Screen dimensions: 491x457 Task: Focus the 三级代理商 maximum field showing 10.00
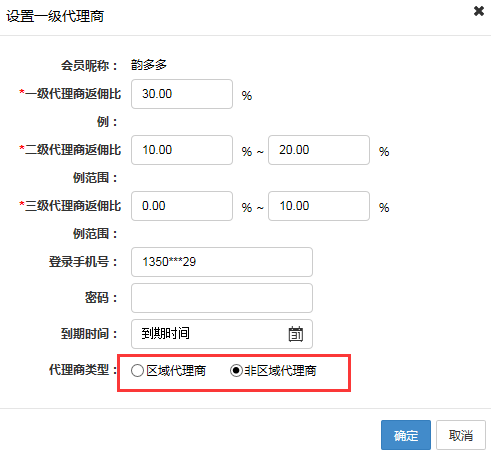coord(319,206)
